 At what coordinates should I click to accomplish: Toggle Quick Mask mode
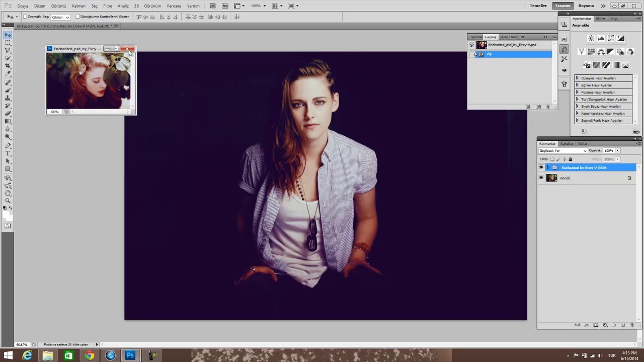tap(8, 226)
